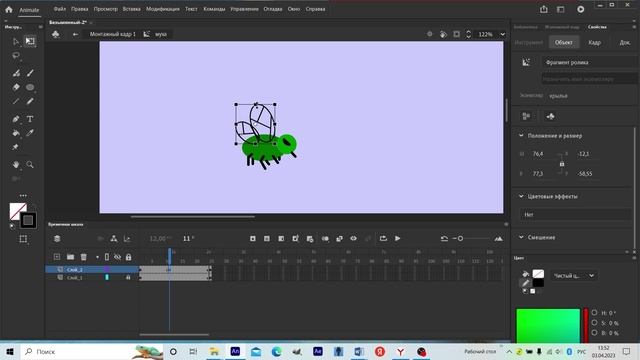Open the Модификация menu
The image size is (640, 360).
pos(163,9)
